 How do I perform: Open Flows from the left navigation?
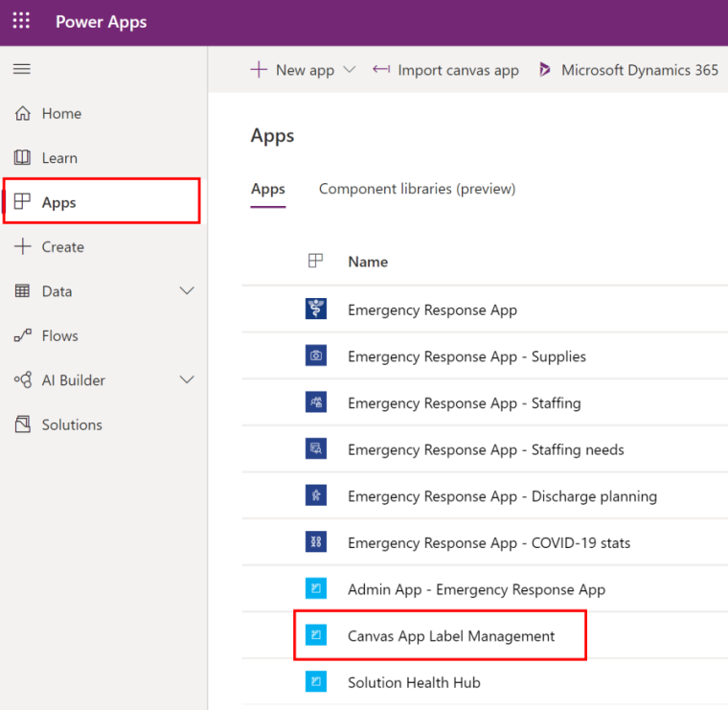tap(59, 335)
